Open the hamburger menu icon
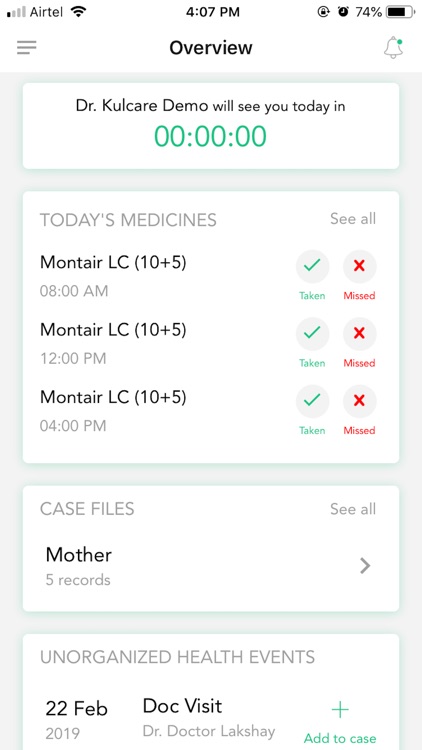422x750 pixels. pos(27,47)
